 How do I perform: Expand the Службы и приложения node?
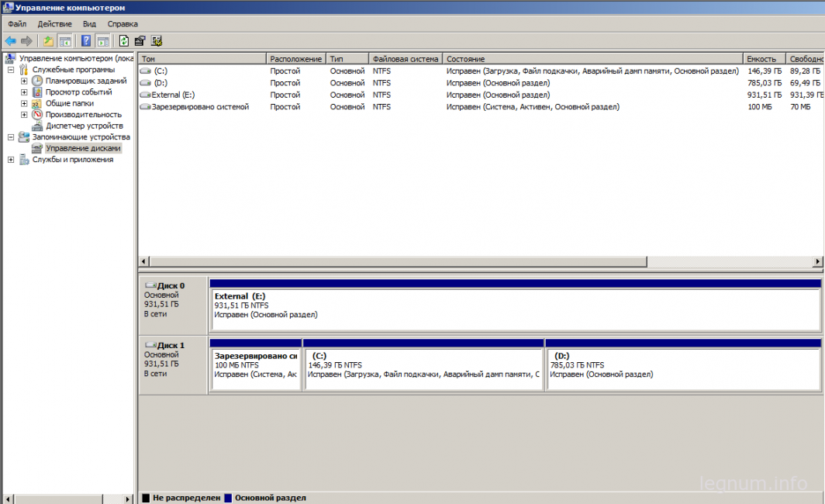[x=11, y=160]
